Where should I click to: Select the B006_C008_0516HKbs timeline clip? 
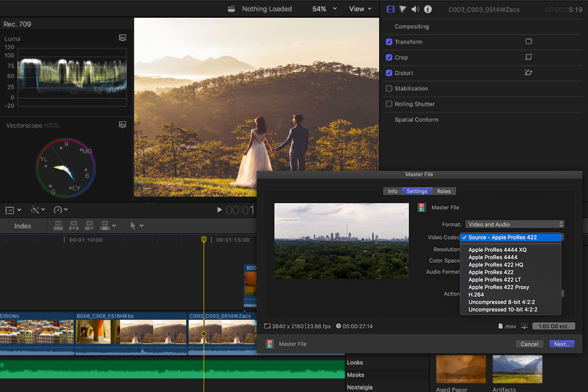pyautogui.click(x=131, y=333)
